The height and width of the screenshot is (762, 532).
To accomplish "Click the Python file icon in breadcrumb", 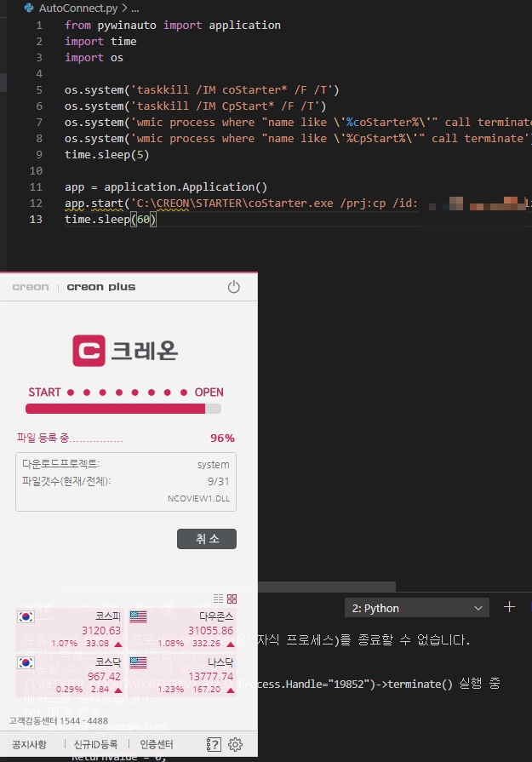I will click(x=29, y=8).
